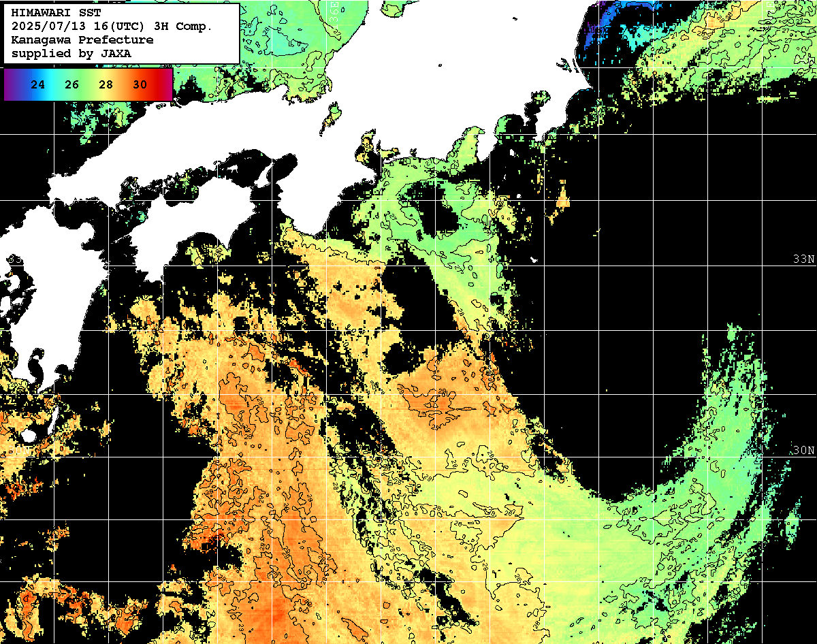Image resolution: width=817 pixels, height=644 pixels.
Task: Click the Kanagawa Prefecture text
Action: click(x=82, y=40)
